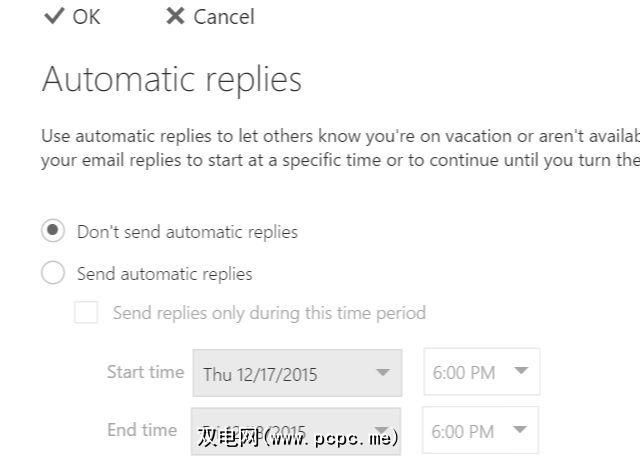Click the "Don't send automatic replies" label text
The width and height of the screenshot is (640, 461).
coord(187,232)
